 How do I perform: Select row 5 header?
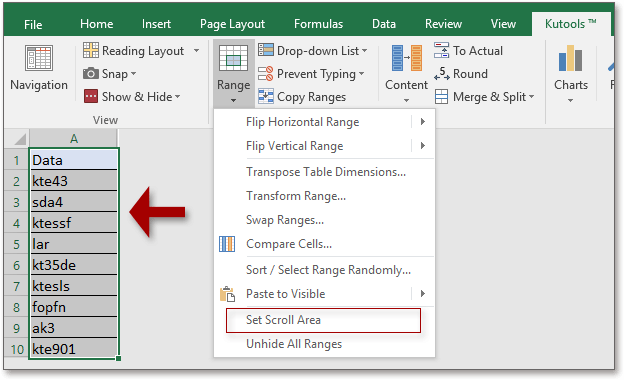16,244
